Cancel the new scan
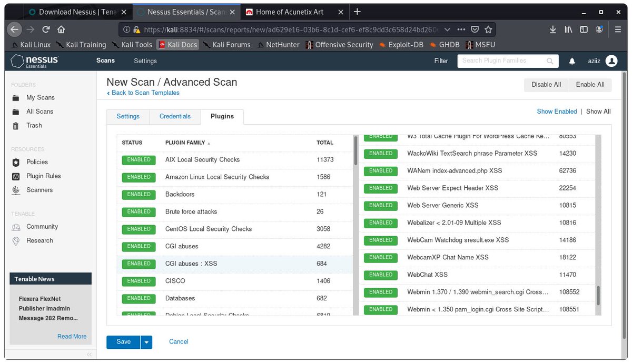632x364 pixels. (x=179, y=342)
